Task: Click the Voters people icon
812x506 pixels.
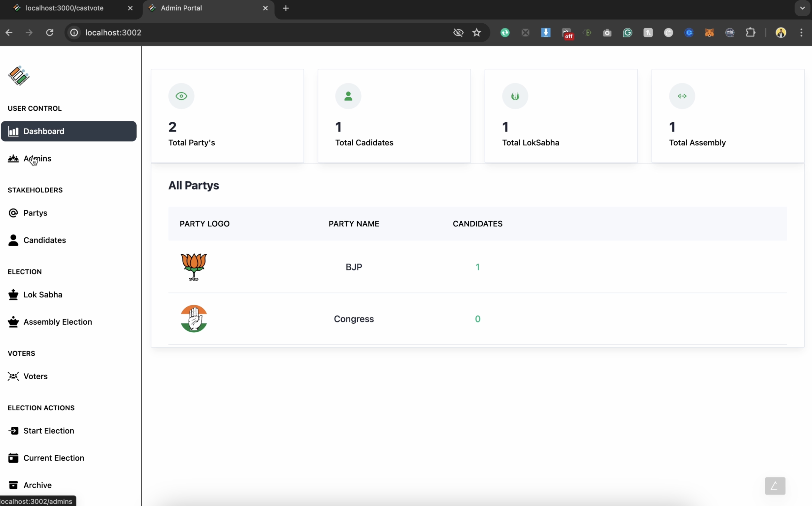Action: [13, 376]
